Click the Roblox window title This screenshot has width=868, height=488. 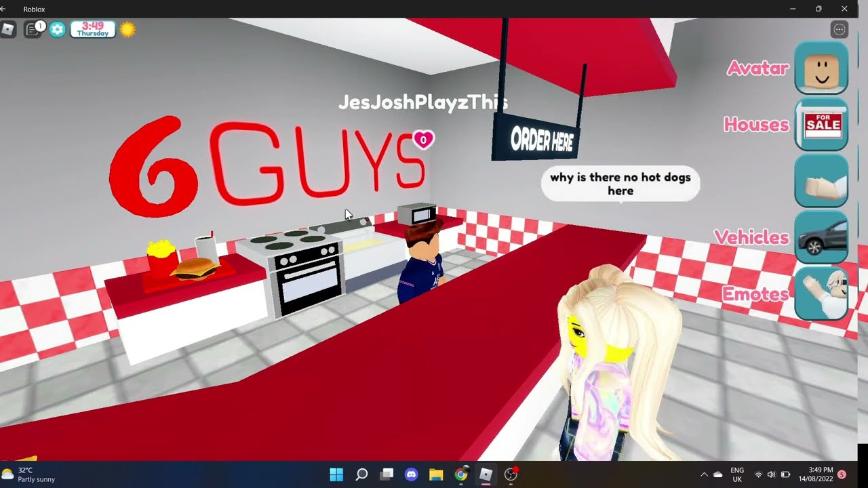pyautogui.click(x=34, y=9)
